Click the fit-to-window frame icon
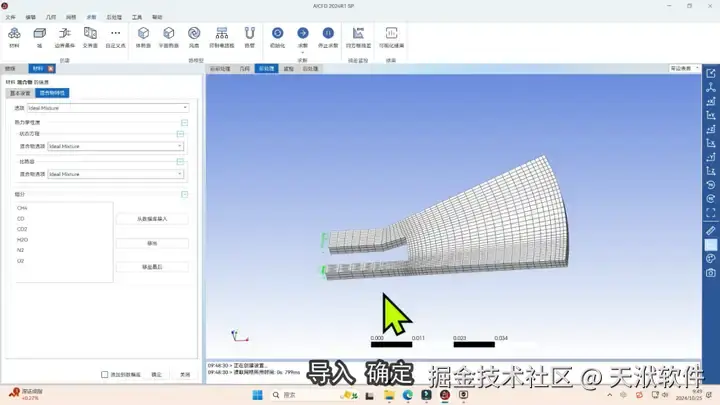The image size is (720, 405). [711, 213]
